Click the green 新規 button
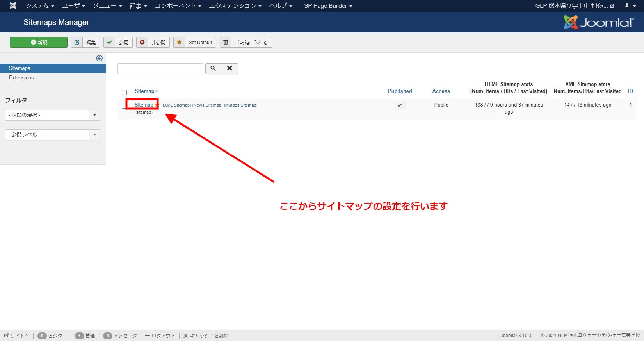The height and width of the screenshot is (341, 644). click(x=39, y=42)
